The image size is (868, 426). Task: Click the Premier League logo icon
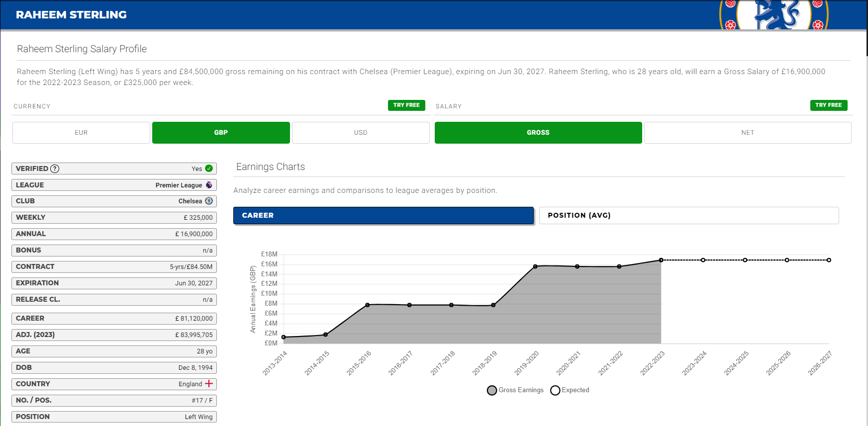tap(209, 185)
